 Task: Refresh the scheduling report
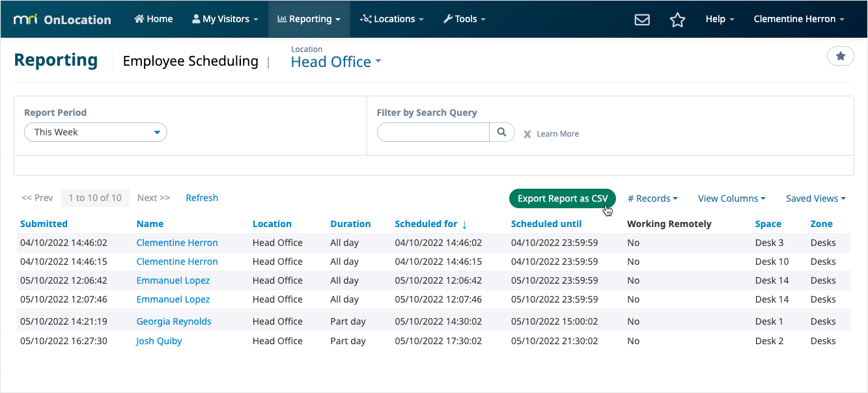pyautogui.click(x=202, y=197)
